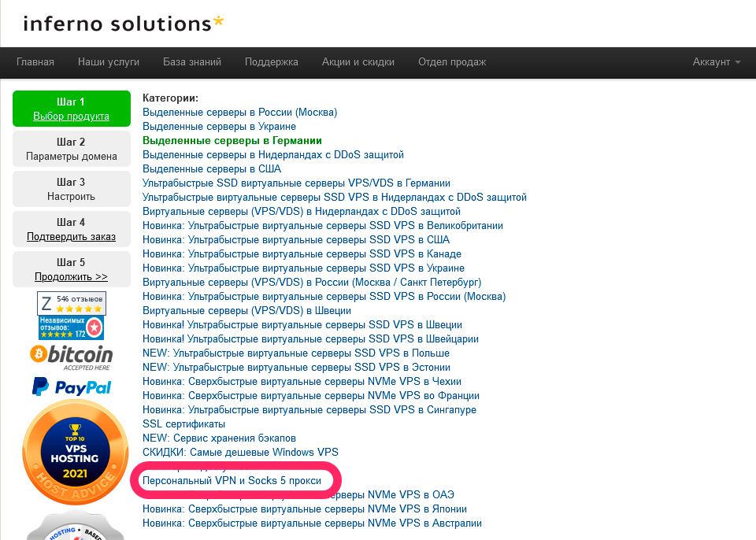Open Персональный VPN и Socks 5 прокси
Image resolution: width=756 pixels, height=540 pixels.
click(232, 481)
